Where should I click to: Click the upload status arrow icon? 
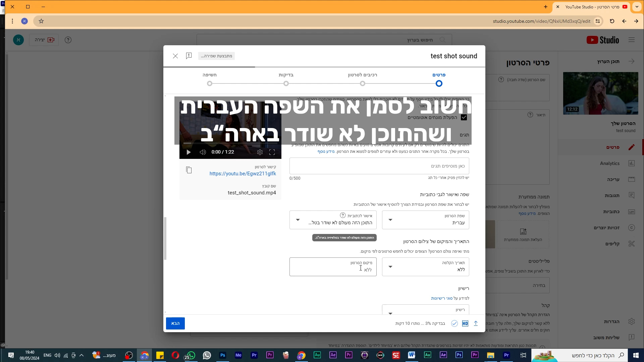tap(476, 323)
